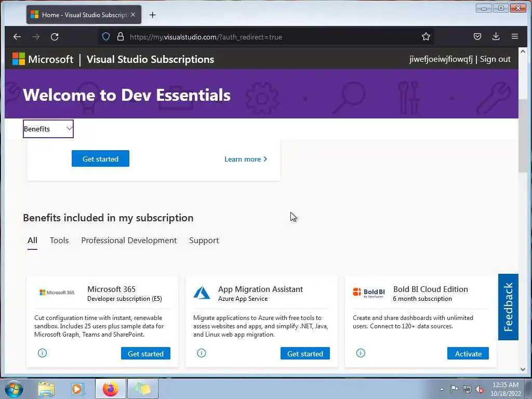Screen dimensions: 532x399
Task: Click the Visual Studio Subscriptions title link
Action: [x=150, y=59]
